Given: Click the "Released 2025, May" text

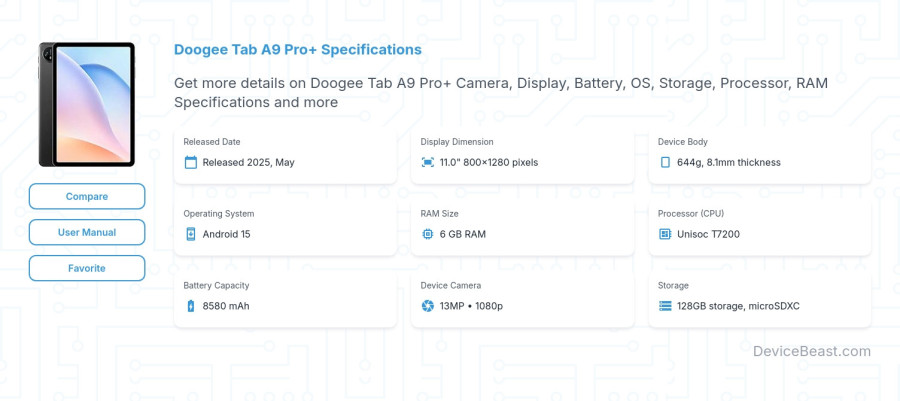Looking at the screenshot, I should 249,162.
